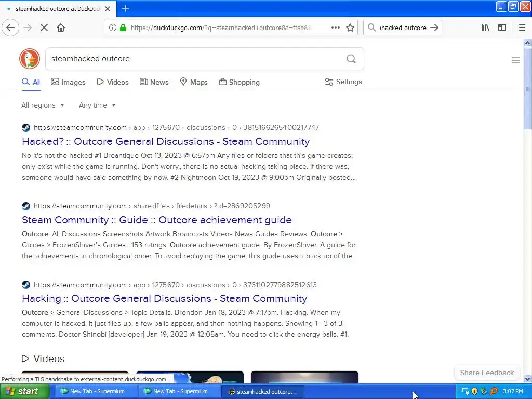Click the DuckDuckGo duck logo

click(30, 59)
